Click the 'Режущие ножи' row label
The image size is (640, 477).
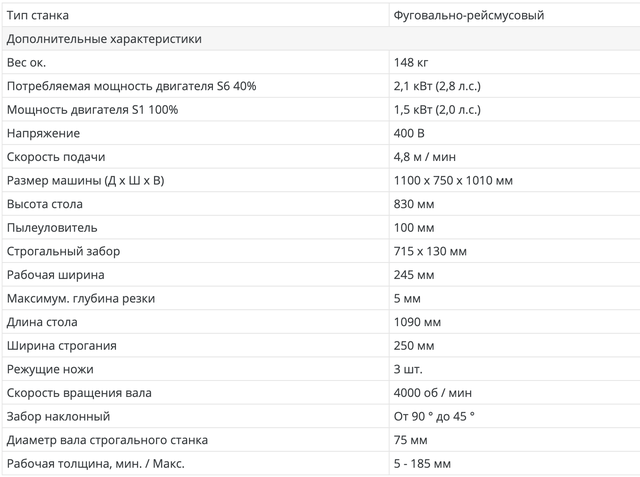49,369
